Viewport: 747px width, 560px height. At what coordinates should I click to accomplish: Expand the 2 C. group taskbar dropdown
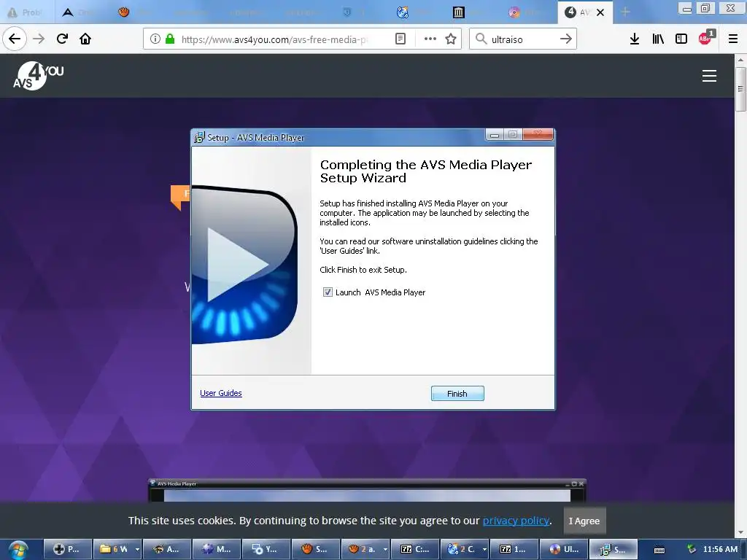click(x=484, y=549)
